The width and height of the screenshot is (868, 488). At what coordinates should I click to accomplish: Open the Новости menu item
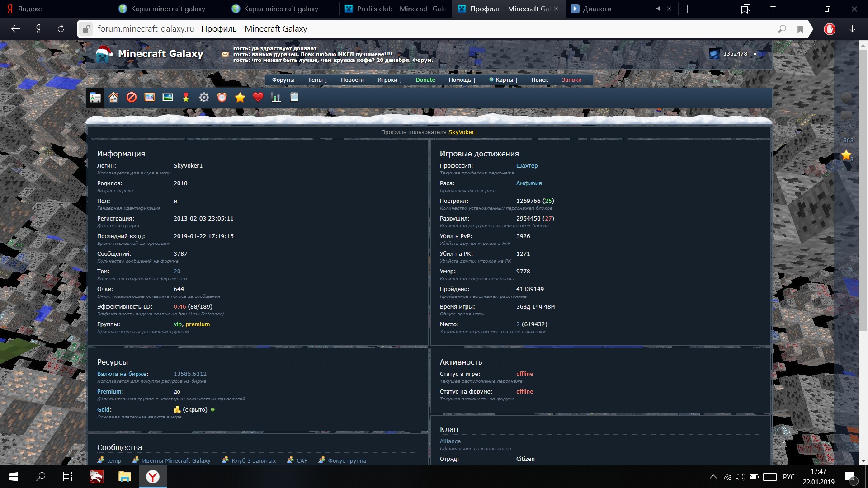352,80
